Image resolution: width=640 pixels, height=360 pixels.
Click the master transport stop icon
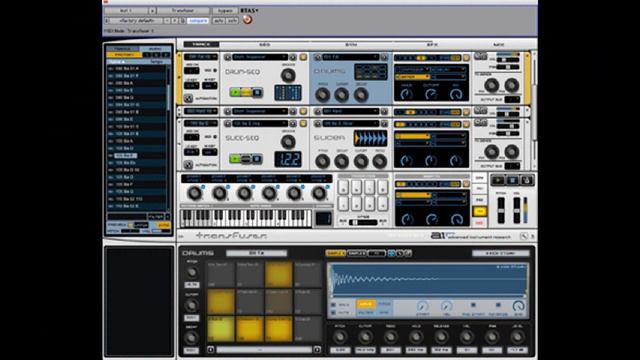(512, 180)
